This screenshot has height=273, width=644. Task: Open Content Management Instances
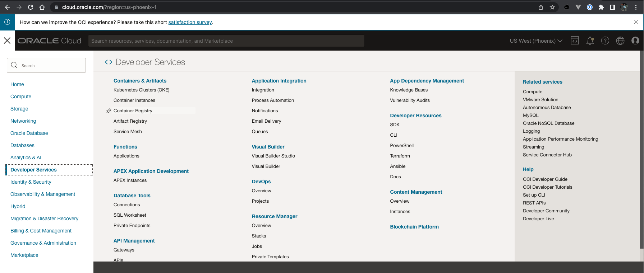point(400,212)
